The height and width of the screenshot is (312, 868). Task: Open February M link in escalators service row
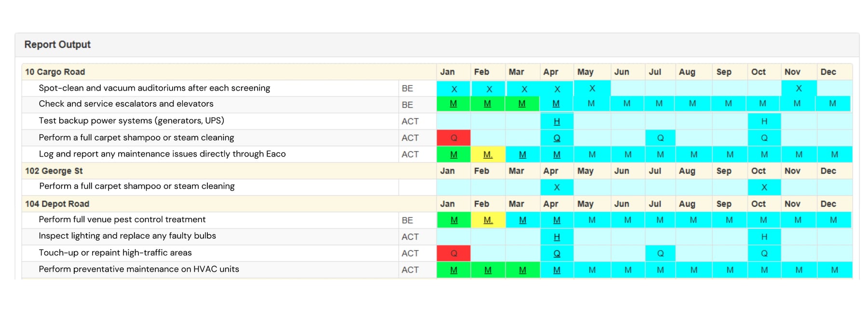click(x=488, y=103)
